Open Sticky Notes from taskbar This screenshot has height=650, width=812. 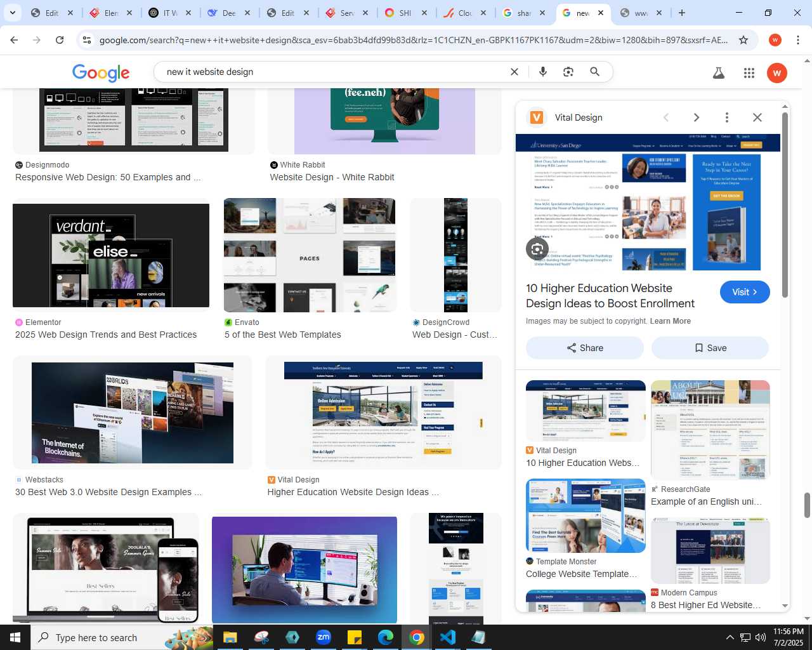355,637
